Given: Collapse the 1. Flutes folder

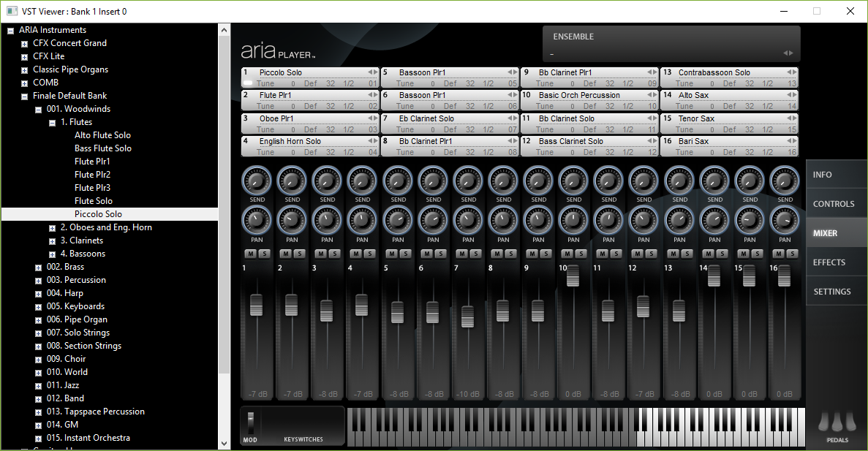Looking at the screenshot, I should 52,124.
